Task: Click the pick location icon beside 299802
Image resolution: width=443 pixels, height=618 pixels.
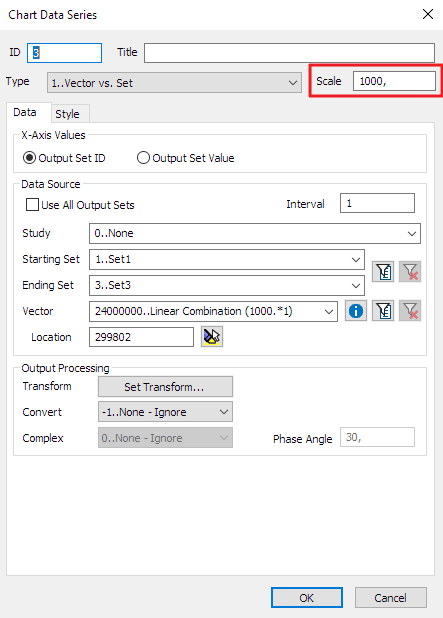Action: coord(212,337)
